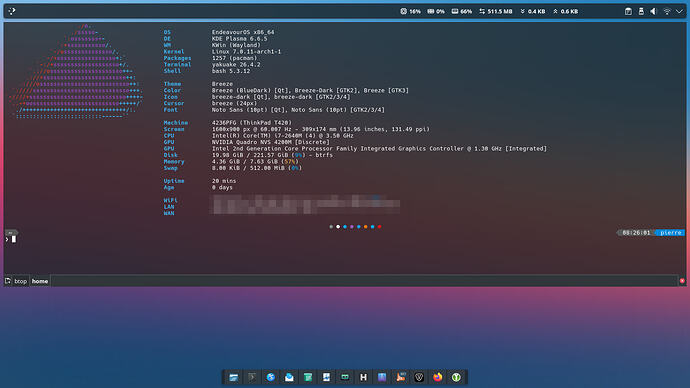
Task: Open the teal cassette dock icon
Action: (345, 377)
